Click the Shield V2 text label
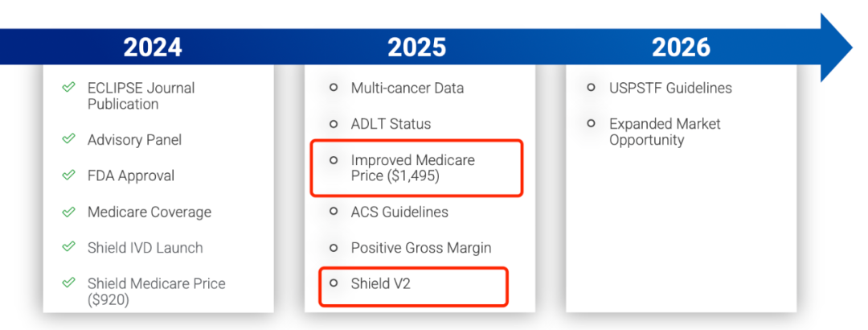Viewport: 868px width, 330px height. click(380, 283)
